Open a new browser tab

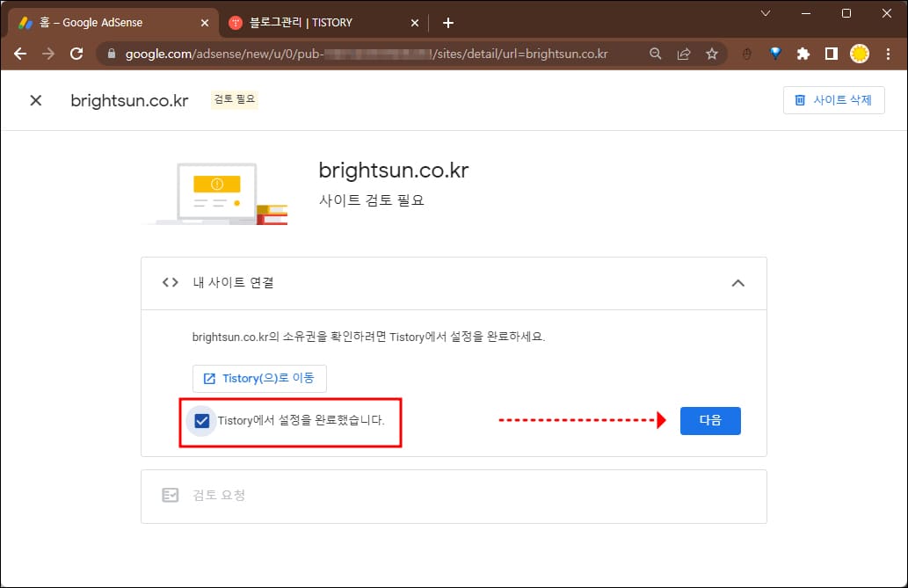point(447,23)
